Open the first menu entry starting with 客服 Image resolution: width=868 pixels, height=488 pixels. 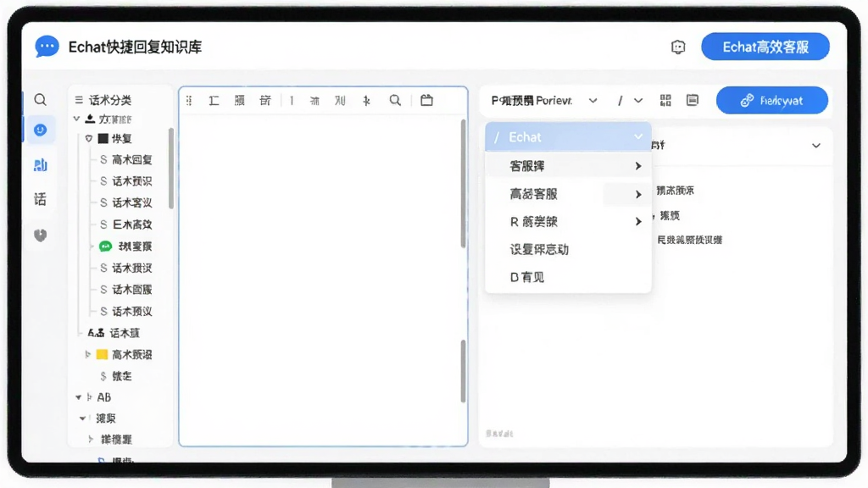(x=568, y=166)
